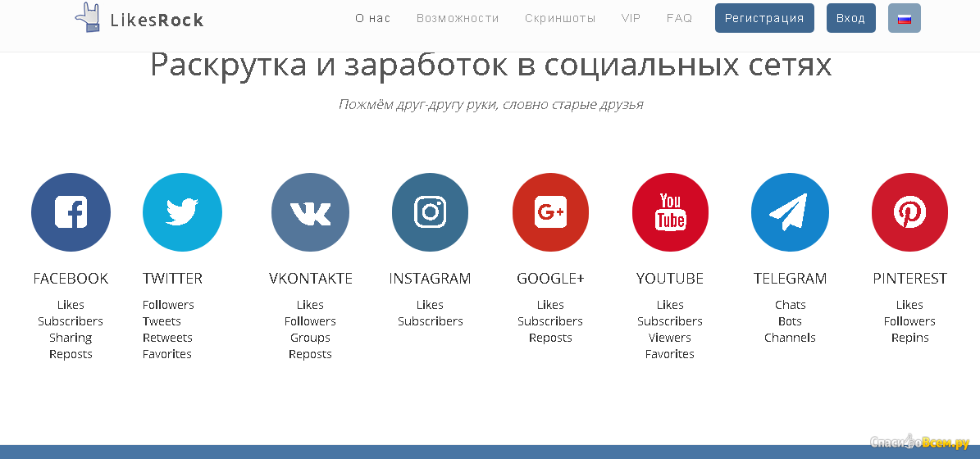The height and width of the screenshot is (459, 980).
Task: Click the PINTEREST heading
Action: [910, 279]
